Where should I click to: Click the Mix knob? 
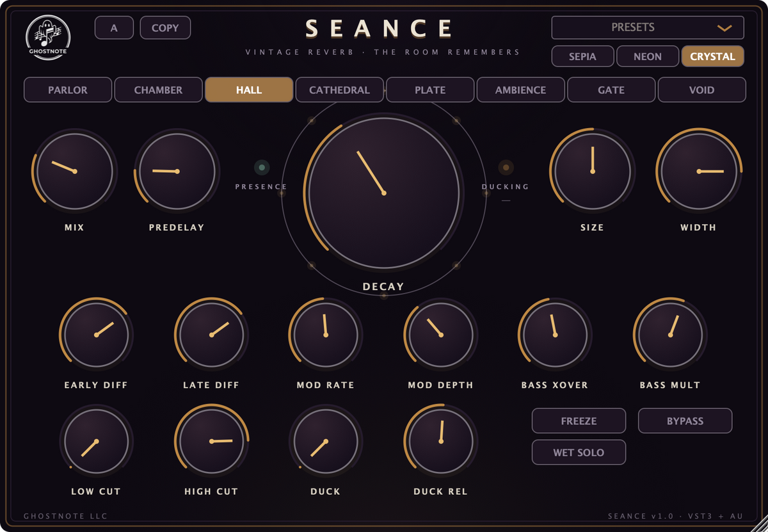75,172
